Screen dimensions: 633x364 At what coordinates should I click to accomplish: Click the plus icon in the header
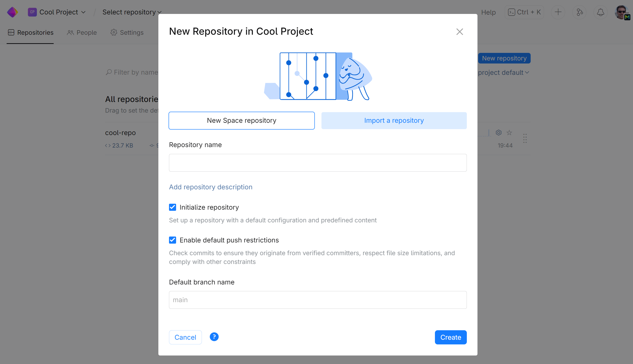click(x=558, y=12)
